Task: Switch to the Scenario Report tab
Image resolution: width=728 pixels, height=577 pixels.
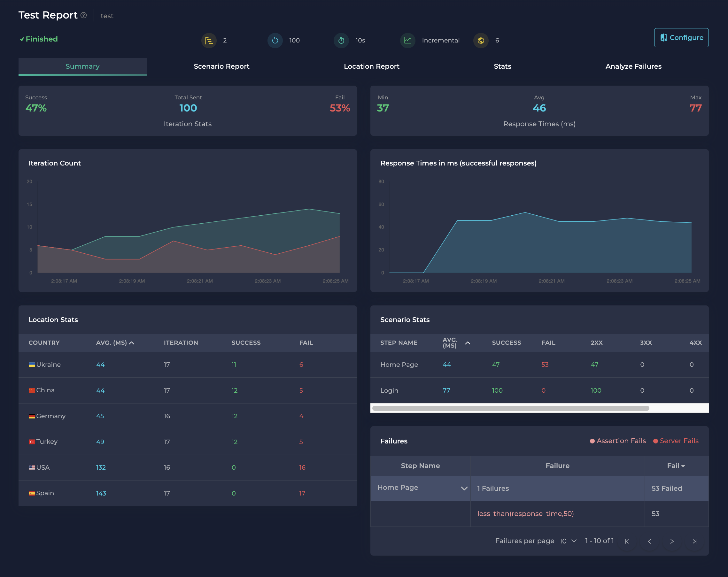Action: click(x=221, y=66)
